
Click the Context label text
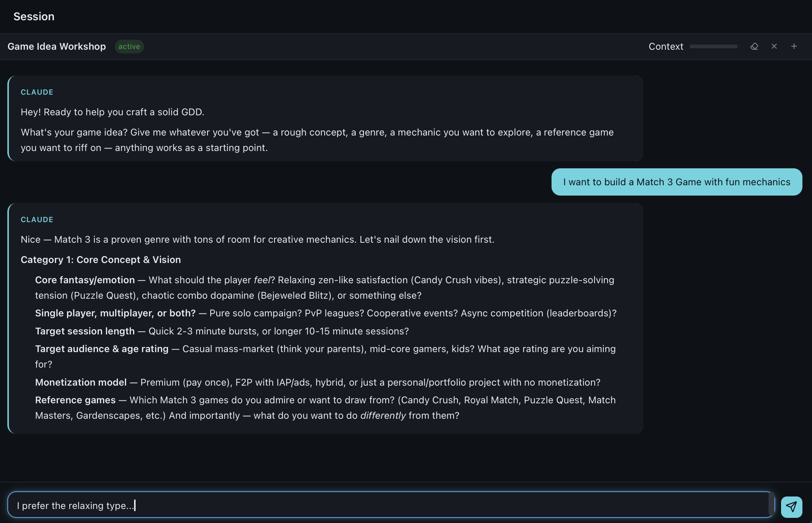point(666,46)
